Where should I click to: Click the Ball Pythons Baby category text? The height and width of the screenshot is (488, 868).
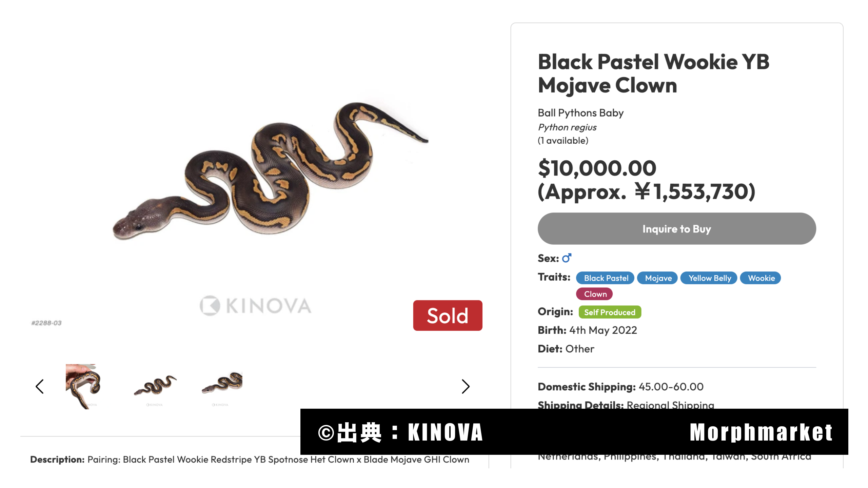(x=580, y=113)
